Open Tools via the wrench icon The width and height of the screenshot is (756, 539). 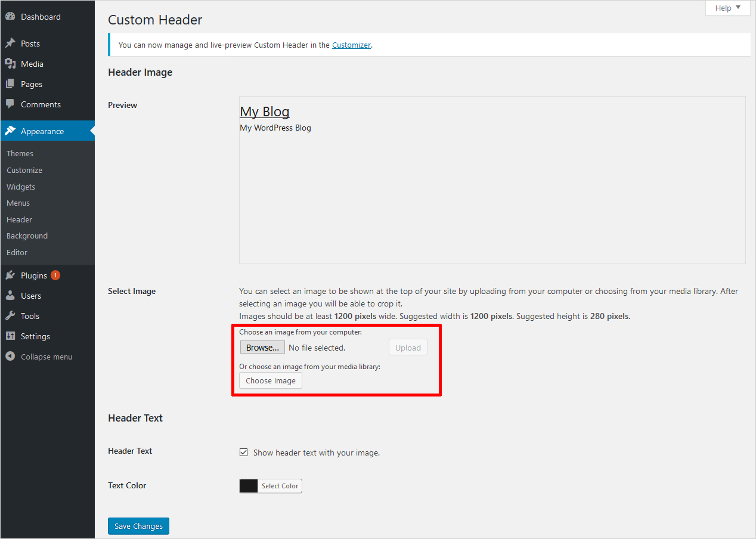point(11,315)
